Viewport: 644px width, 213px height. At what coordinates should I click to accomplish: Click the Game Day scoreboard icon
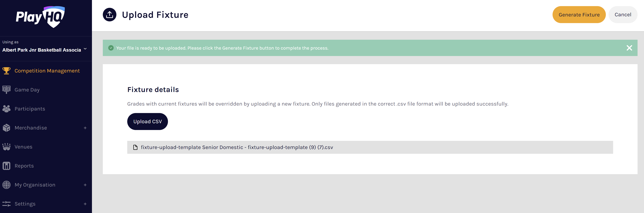pyautogui.click(x=6, y=89)
